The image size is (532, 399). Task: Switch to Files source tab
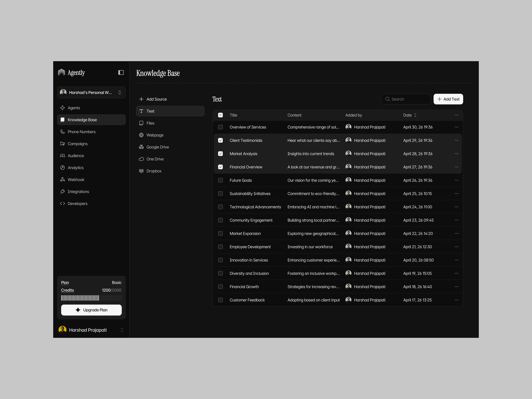[170, 123]
